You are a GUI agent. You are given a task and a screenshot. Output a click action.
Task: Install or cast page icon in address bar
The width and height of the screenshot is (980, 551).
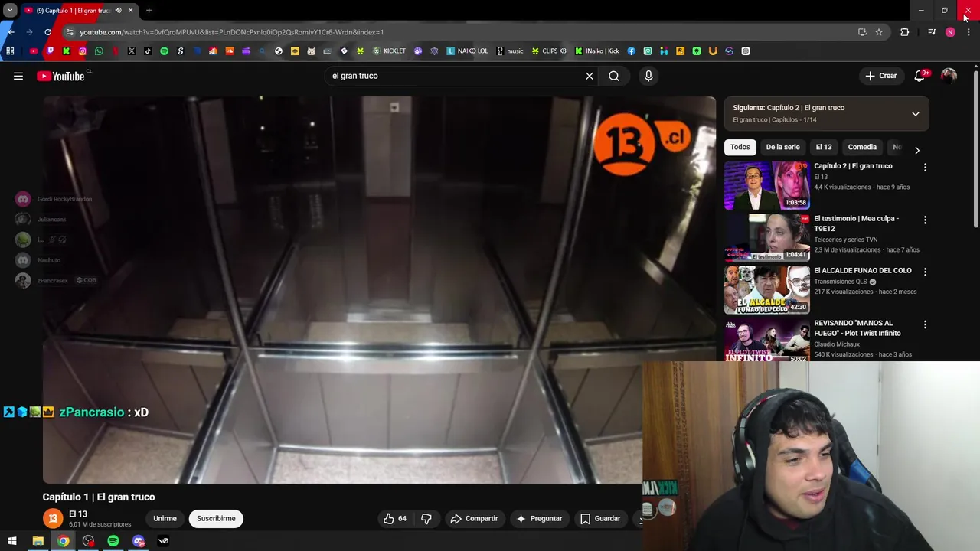pyautogui.click(x=862, y=32)
